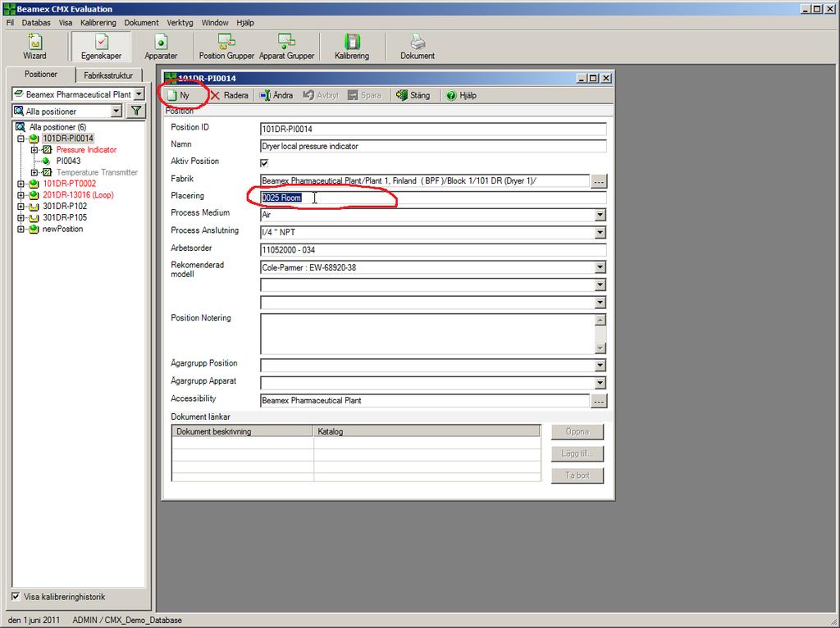
Task: Click the greyed-out Spara save button
Action: tap(364, 95)
